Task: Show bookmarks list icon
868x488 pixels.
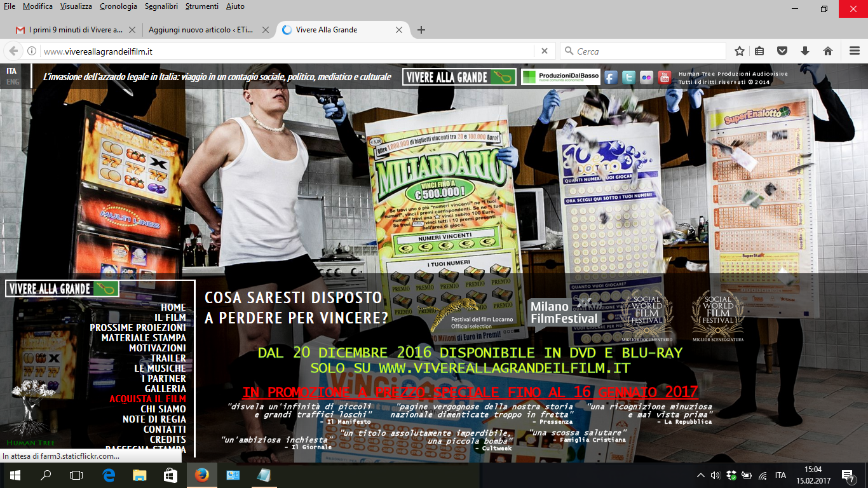Action: point(760,51)
